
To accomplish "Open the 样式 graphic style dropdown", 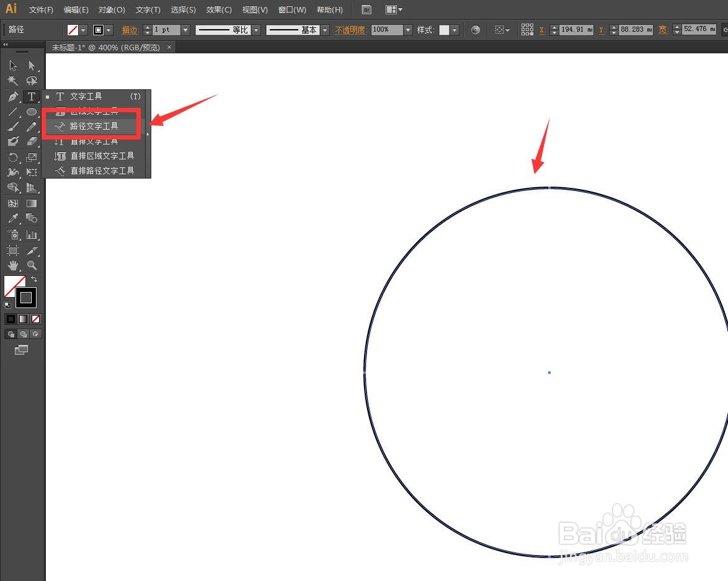I will coord(455,30).
